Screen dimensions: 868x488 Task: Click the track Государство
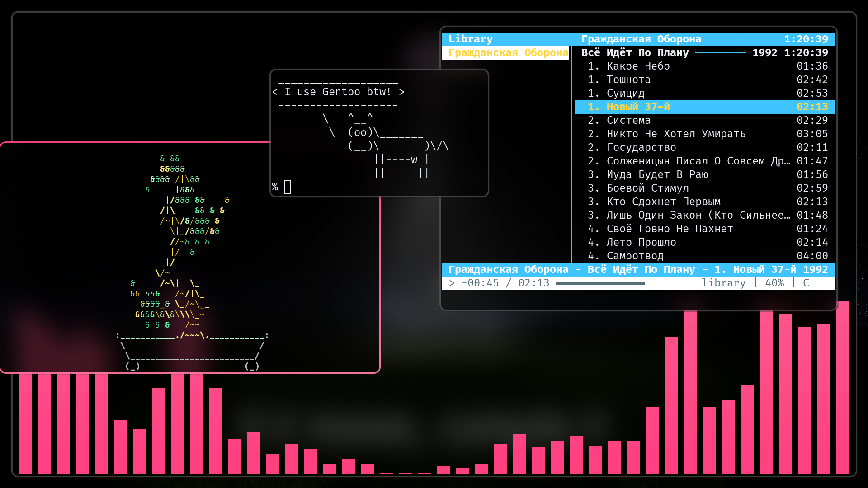(641, 148)
